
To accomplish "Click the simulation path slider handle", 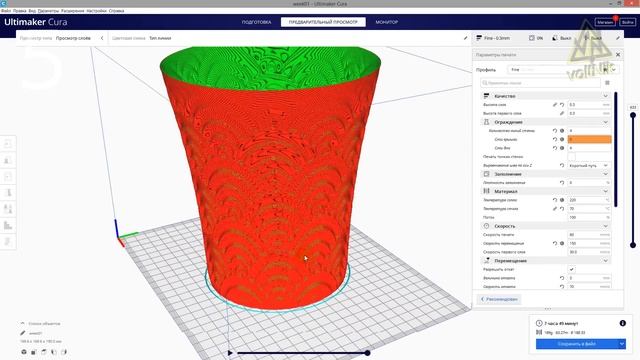I will pyautogui.click(x=367, y=353).
